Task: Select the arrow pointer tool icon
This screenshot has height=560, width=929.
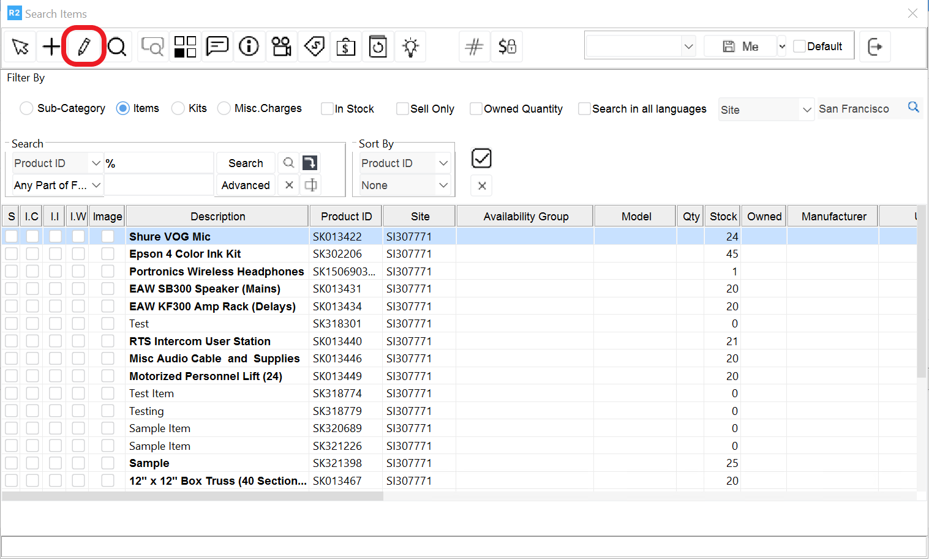Action: (20, 47)
